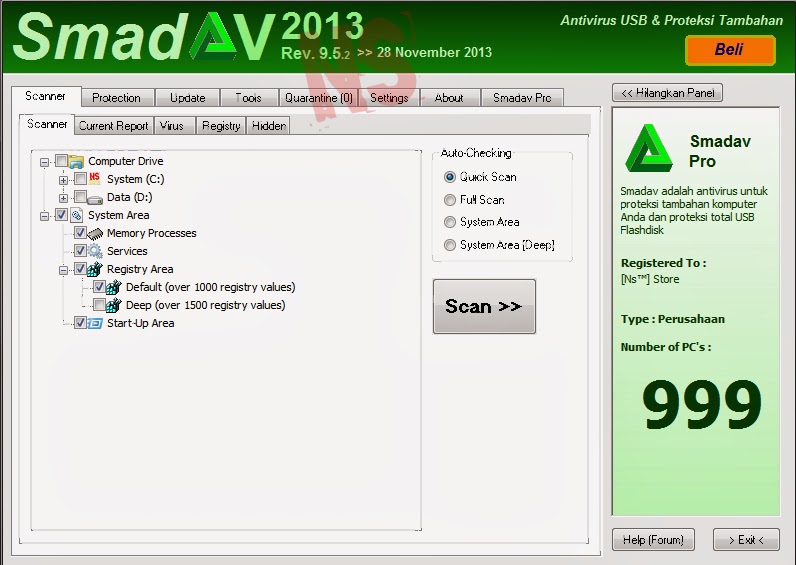Expand the Data (D:) tree node
The image size is (796, 565).
(63, 198)
